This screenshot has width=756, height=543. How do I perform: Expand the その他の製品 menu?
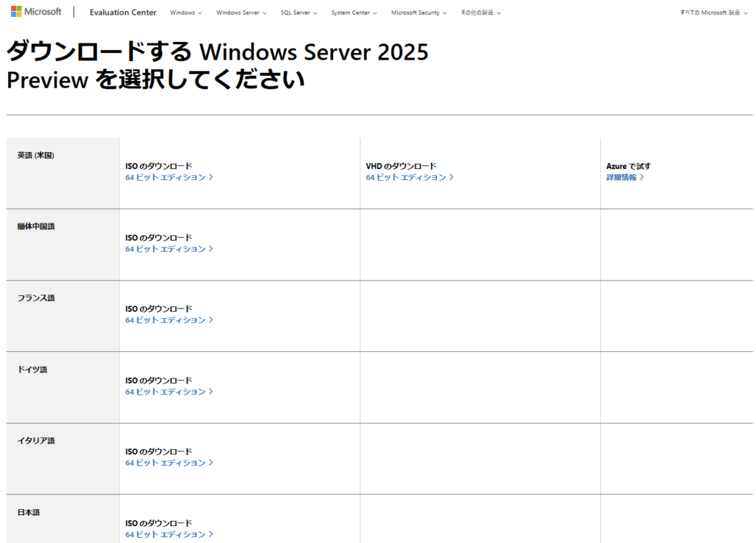[x=480, y=13]
